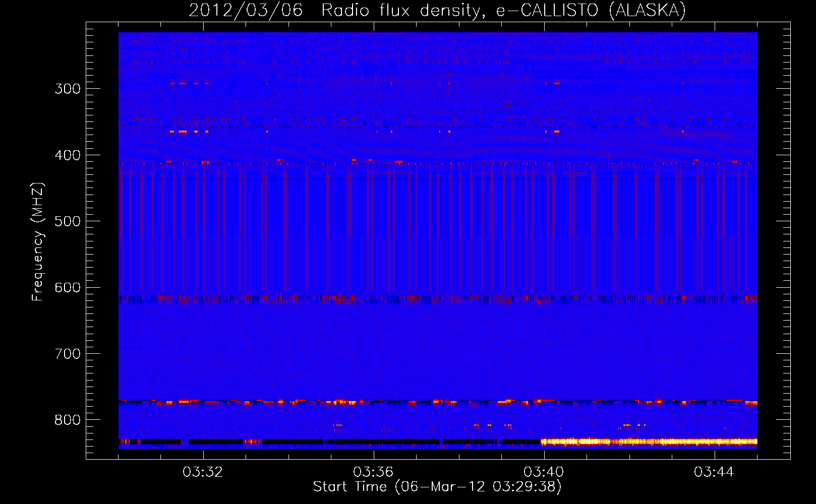816x504 pixels.
Task: Select the 400 frequency tick label
Action: coord(68,155)
